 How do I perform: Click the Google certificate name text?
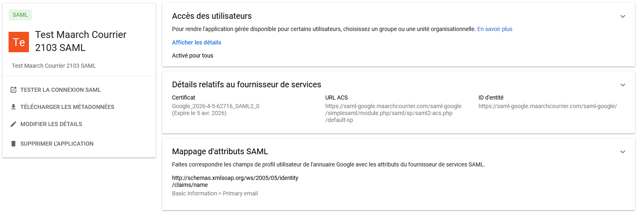click(216, 106)
